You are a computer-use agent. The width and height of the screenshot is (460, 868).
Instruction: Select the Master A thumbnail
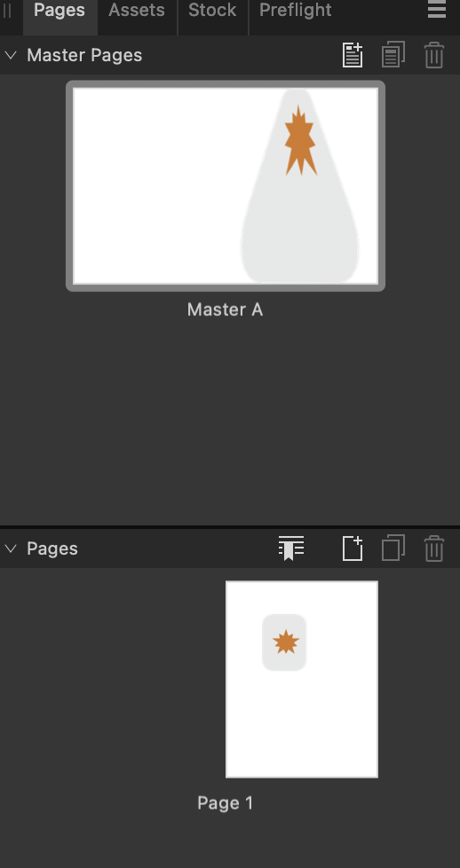[x=226, y=186]
